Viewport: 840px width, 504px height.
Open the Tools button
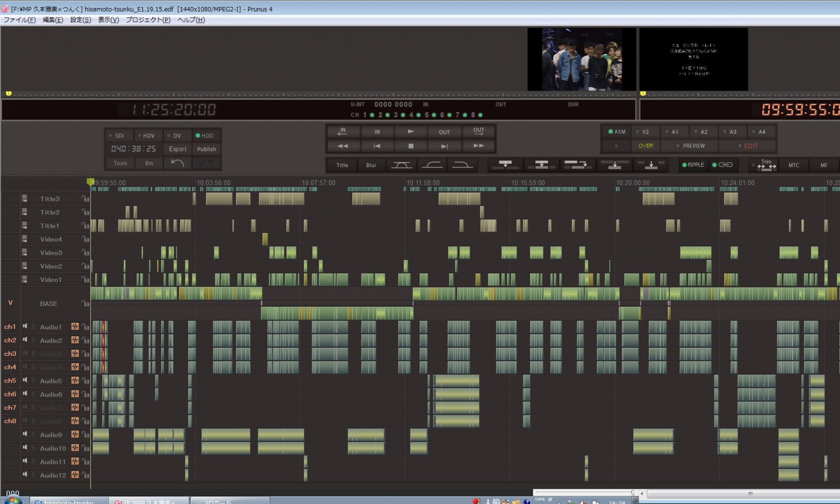coord(120,163)
